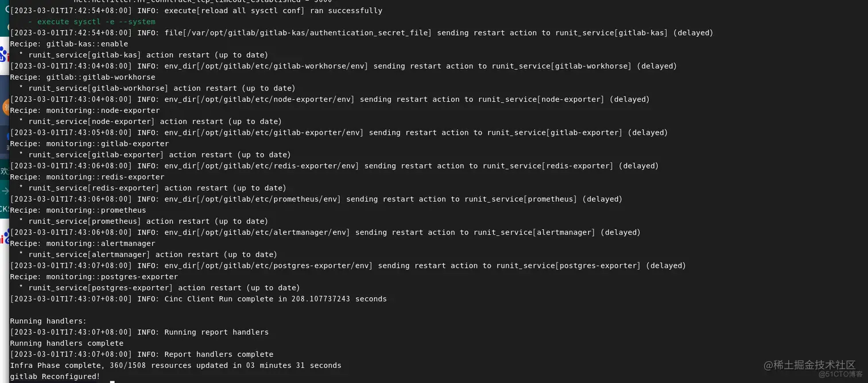Click the 'Infra Phase complete' summary line
This screenshot has width=868, height=383.
coord(176,365)
